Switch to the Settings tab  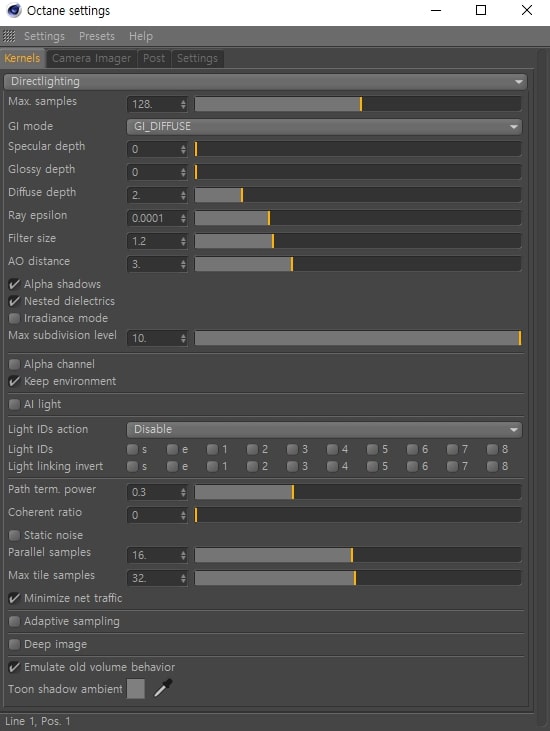click(x=197, y=58)
